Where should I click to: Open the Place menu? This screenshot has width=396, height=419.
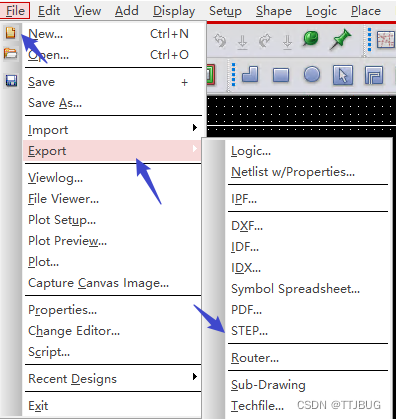coord(366,11)
